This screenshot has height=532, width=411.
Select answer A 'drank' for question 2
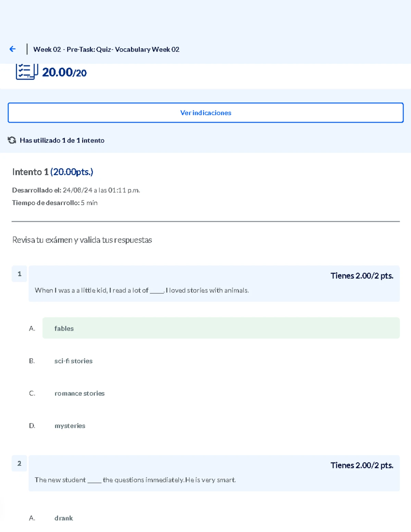(x=63, y=518)
